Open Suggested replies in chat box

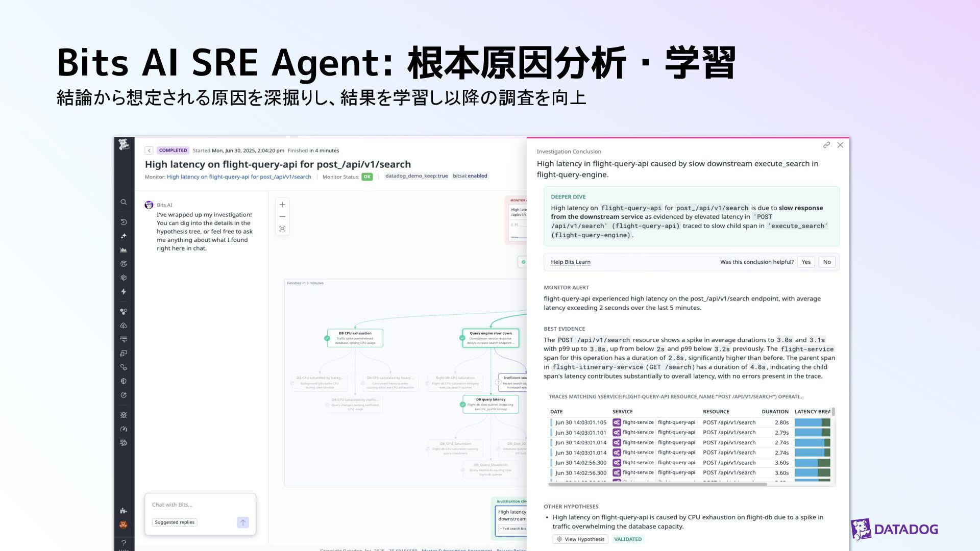tap(175, 522)
